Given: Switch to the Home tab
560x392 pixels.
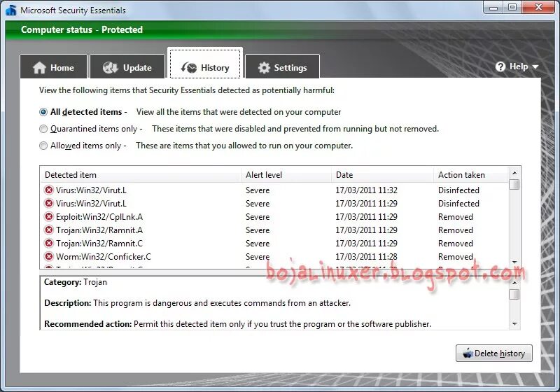Looking at the screenshot, I should (54, 66).
